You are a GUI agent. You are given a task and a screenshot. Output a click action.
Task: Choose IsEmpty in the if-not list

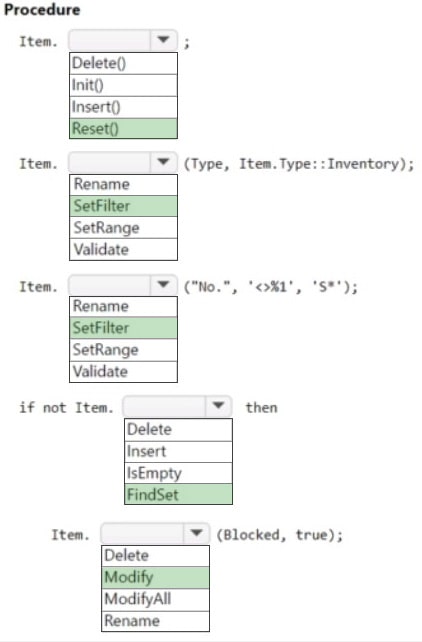click(x=178, y=473)
